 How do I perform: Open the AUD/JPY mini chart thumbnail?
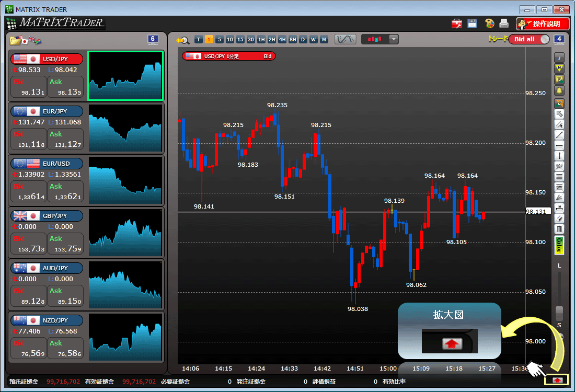(125, 284)
